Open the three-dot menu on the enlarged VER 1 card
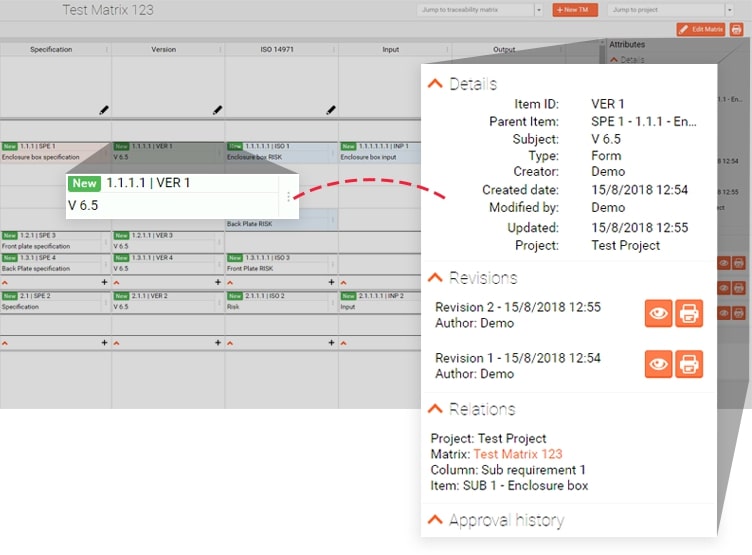This screenshot has width=752, height=555. pos(288,197)
